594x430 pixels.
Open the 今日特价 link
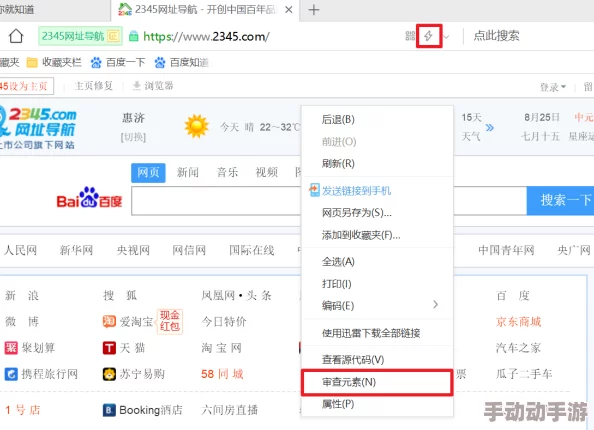pos(224,322)
